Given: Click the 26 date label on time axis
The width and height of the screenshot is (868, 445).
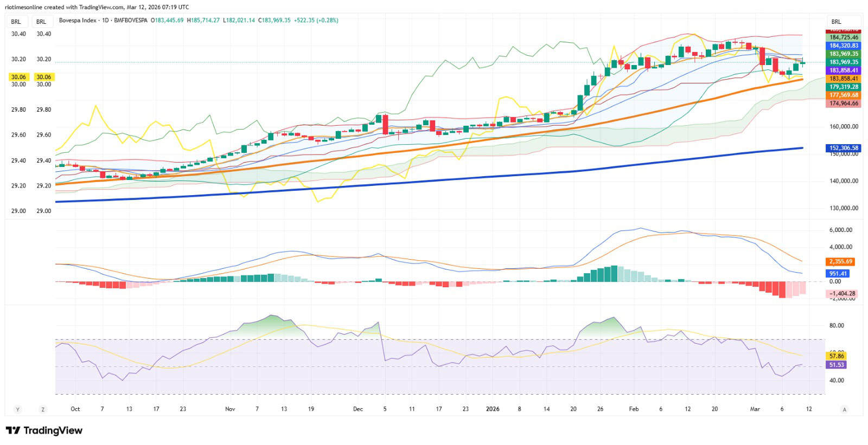Looking at the screenshot, I should coord(600,409).
